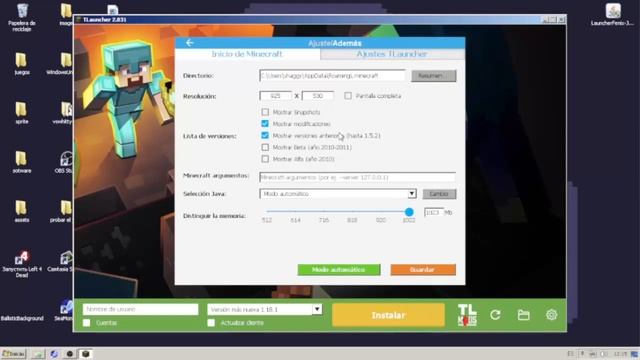The image size is (640, 360).
Task: Open the TL logo icon in bottom bar
Action: click(x=467, y=315)
